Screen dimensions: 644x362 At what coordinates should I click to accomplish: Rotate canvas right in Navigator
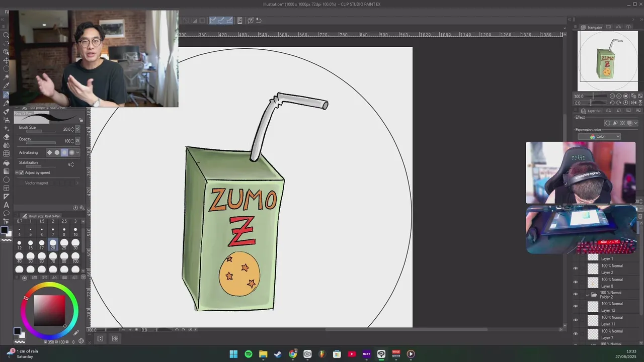pyautogui.click(x=619, y=103)
